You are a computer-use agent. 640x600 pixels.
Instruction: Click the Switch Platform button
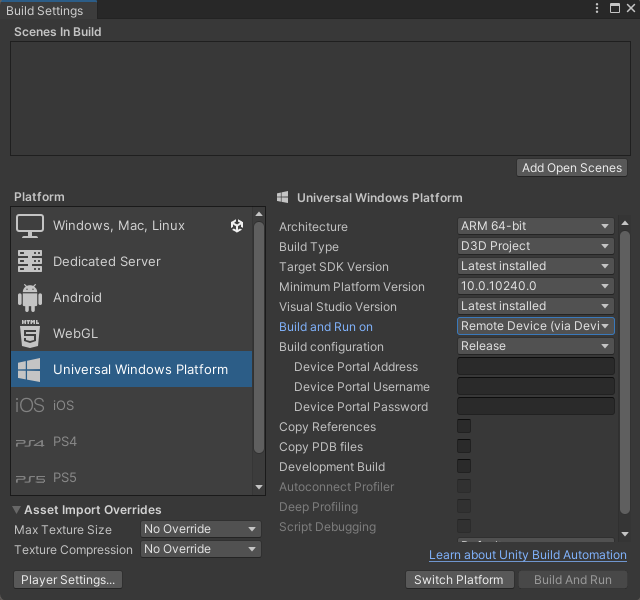459,580
